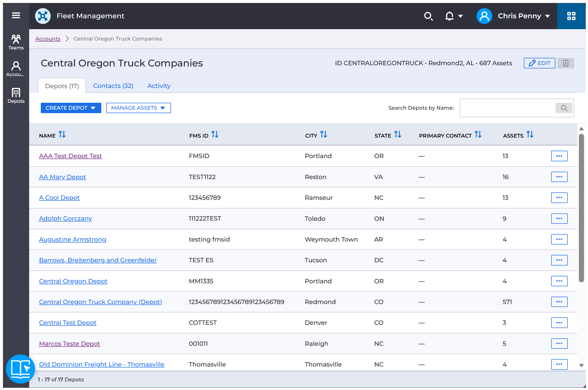Open the notifications bell
The width and height of the screenshot is (588, 390).
[450, 16]
